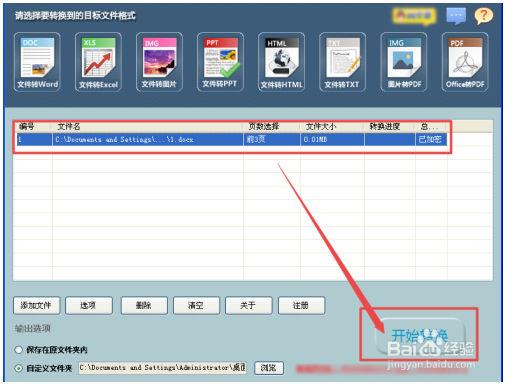The height and width of the screenshot is (385, 506).
Task: Choose the Office转PDF format icon
Action: 465,62
